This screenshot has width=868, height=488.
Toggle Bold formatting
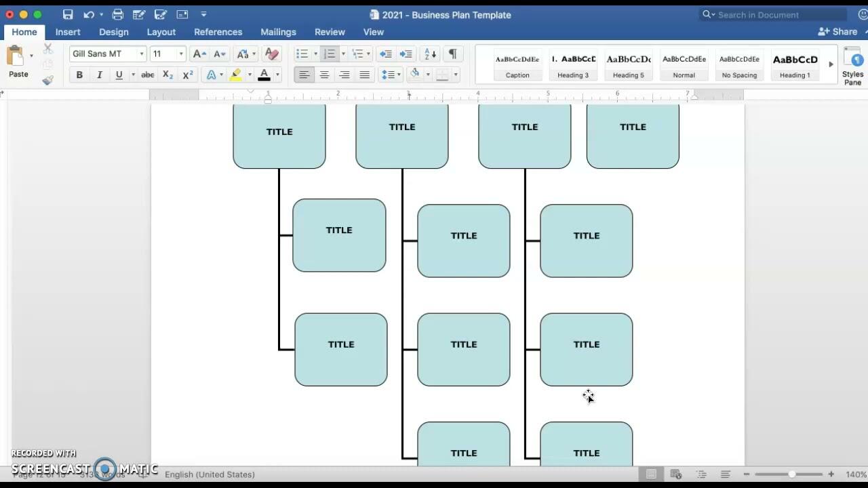point(79,75)
